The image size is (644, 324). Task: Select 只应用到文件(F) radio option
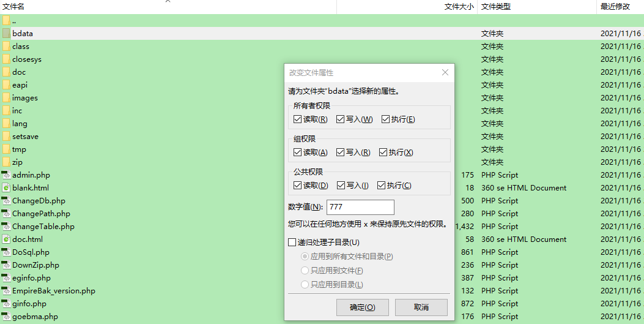305,271
